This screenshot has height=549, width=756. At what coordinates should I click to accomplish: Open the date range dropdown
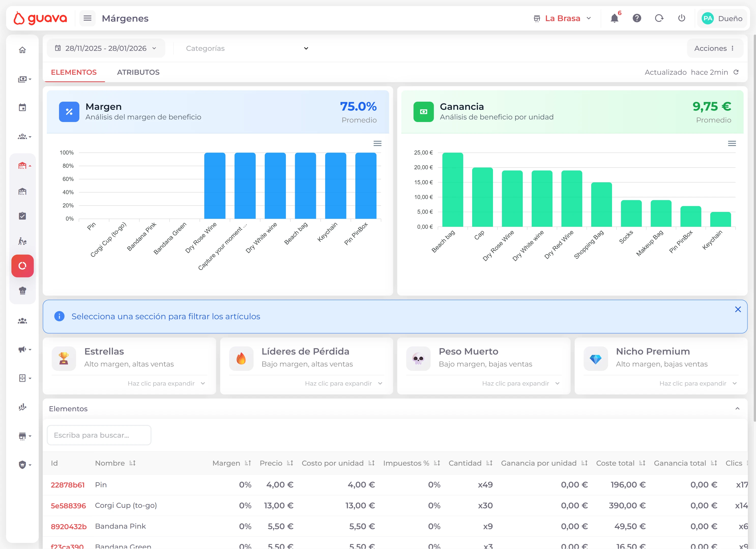[106, 48]
